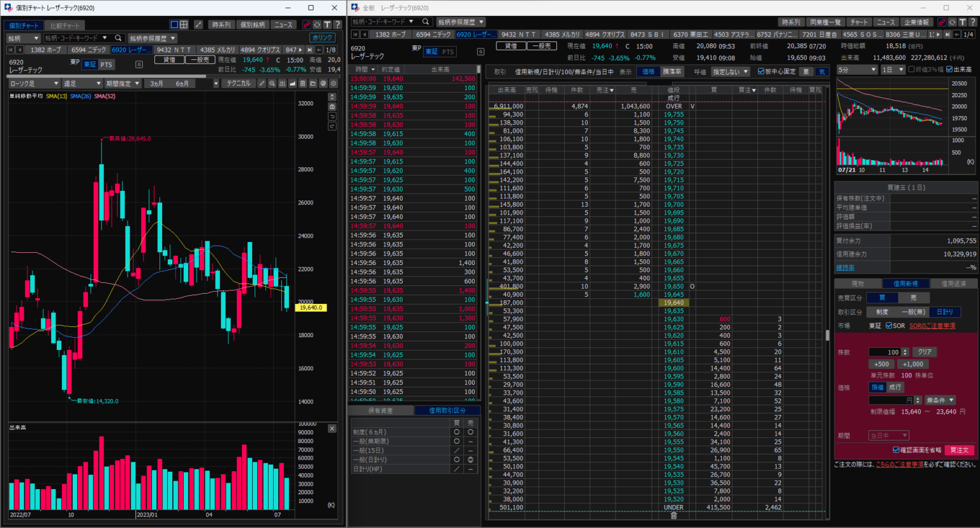Switch to the 比較チャート tab
The image size is (980, 528).
(65, 26)
